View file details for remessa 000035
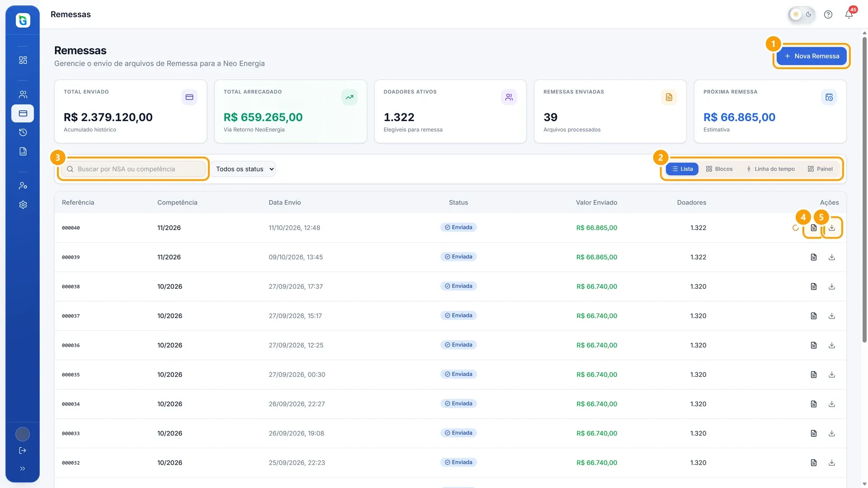The height and width of the screenshot is (488, 868). (814, 375)
